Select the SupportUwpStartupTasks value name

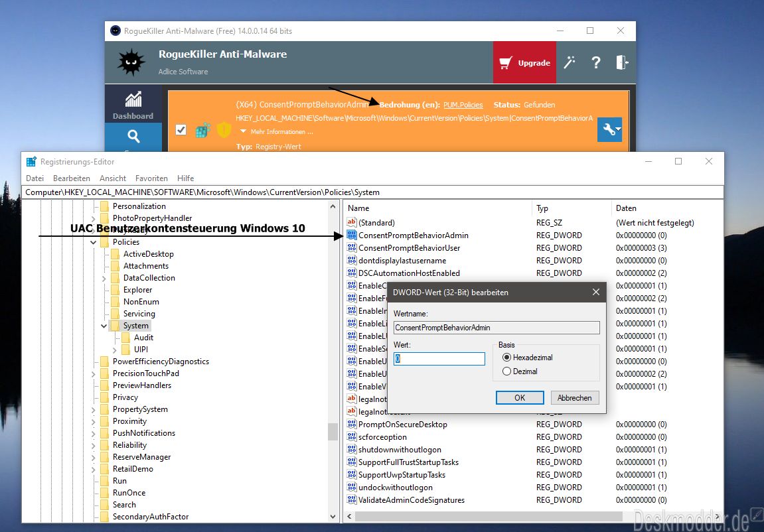402,475
